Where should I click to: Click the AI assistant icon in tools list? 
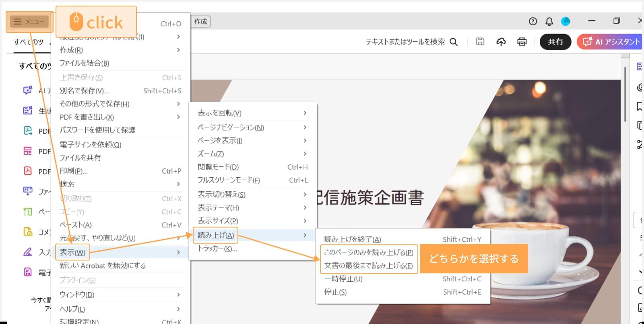click(x=27, y=90)
